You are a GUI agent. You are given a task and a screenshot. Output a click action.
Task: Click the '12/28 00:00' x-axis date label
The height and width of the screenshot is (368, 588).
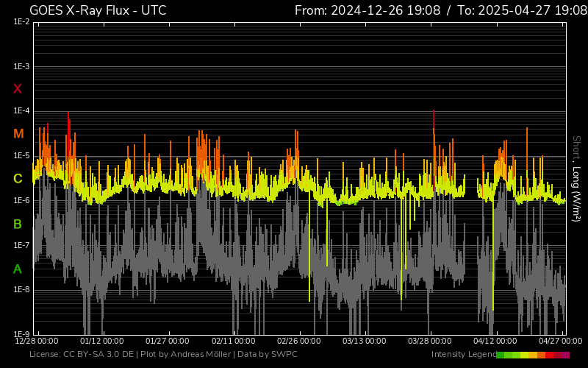click(37, 341)
